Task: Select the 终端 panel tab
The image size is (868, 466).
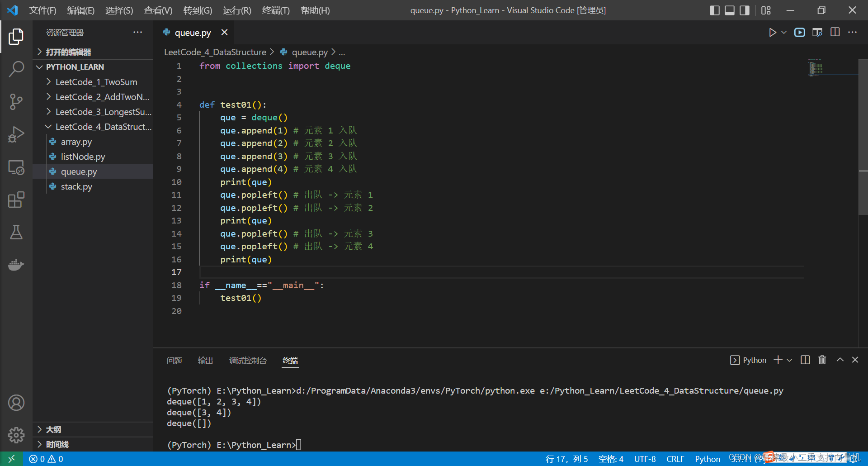Action: coord(290,361)
